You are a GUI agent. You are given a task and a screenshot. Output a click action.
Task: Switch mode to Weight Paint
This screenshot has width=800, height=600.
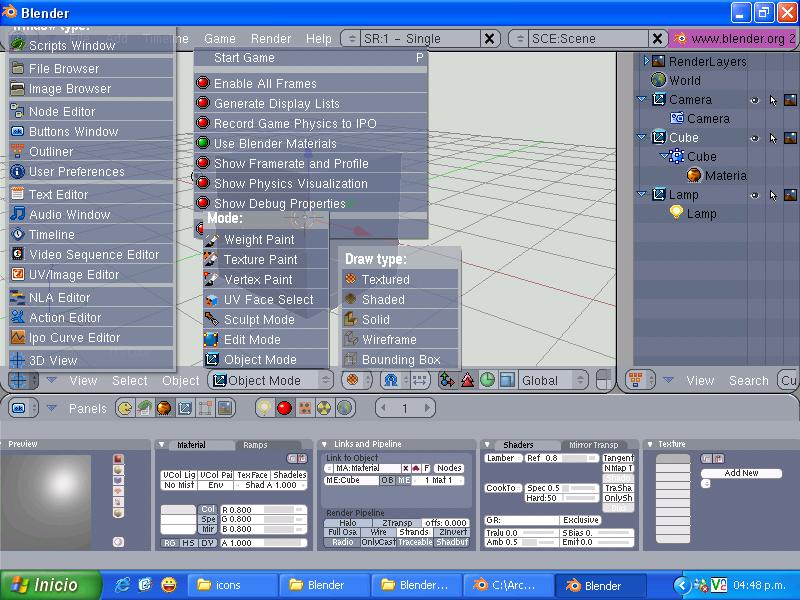[265, 239]
